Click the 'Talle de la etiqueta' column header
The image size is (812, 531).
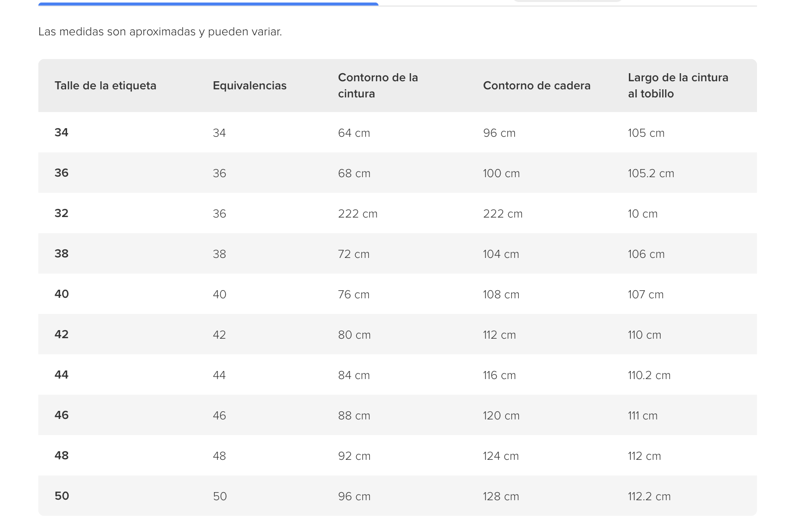(105, 86)
